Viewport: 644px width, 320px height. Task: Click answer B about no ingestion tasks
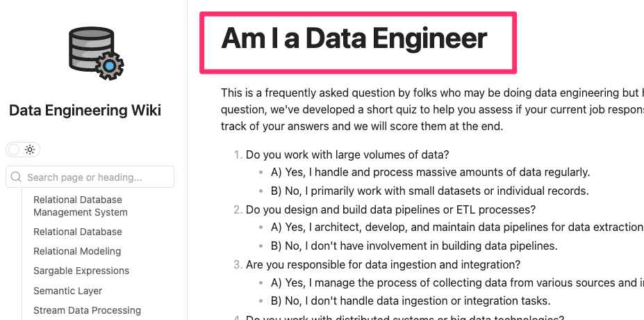tap(411, 301)
